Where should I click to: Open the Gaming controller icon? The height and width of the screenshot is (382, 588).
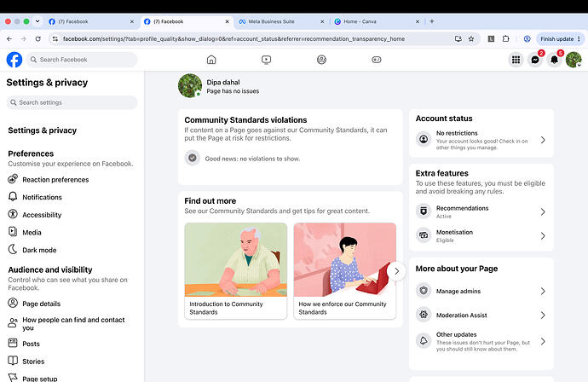(377, 60)
